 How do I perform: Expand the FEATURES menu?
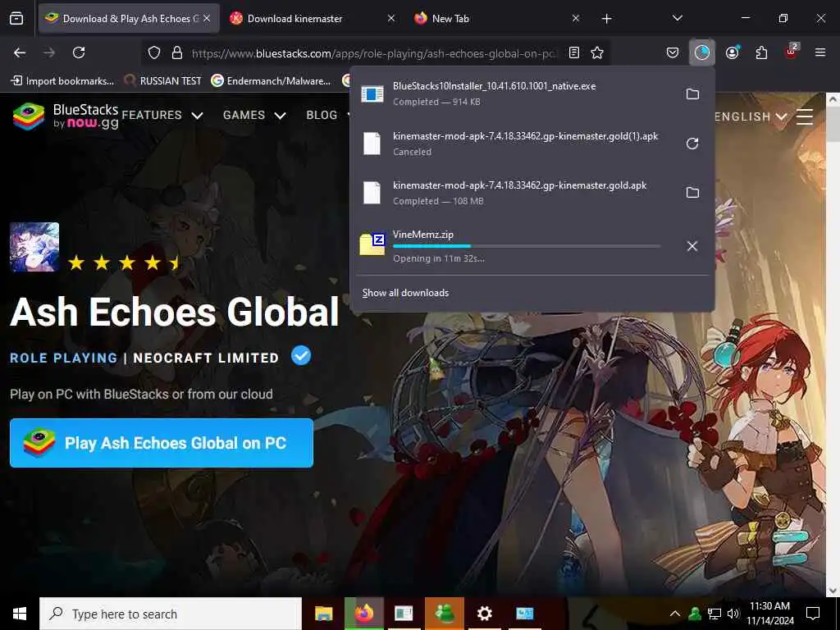162,115
